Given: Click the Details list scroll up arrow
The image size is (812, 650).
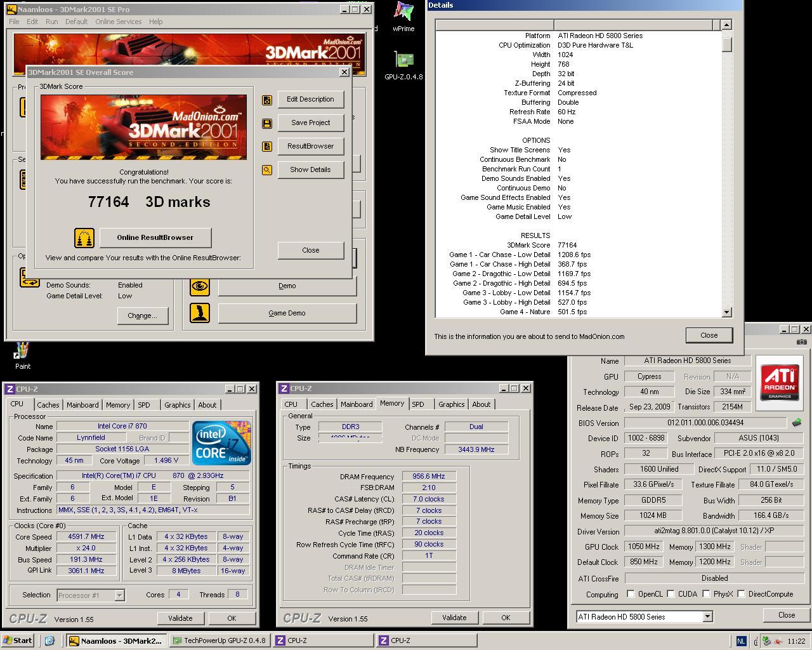Looking at the screenshot, I should pos(727,25).
